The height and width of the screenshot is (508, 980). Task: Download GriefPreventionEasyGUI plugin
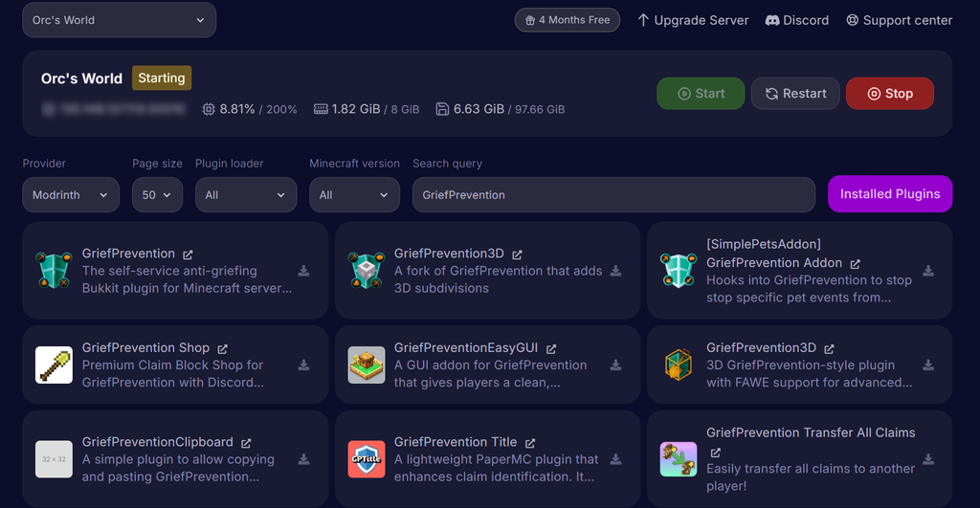[615, 364]
